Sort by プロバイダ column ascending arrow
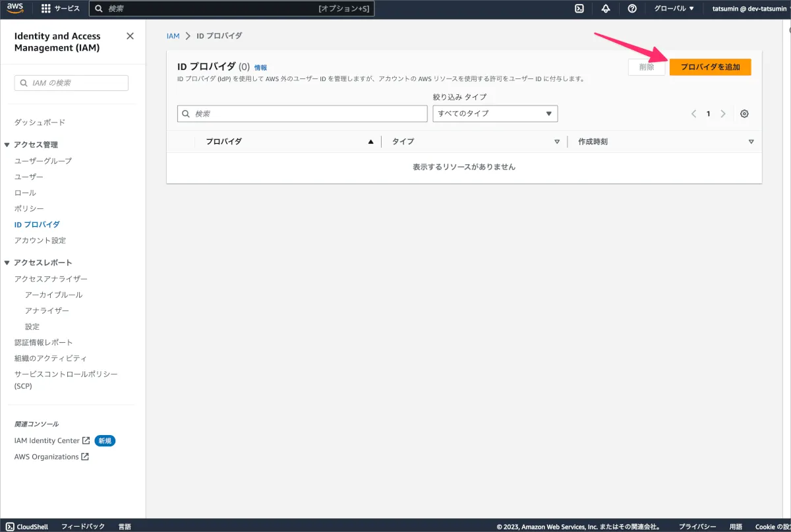791x532 pixels. tap(370, 142)
